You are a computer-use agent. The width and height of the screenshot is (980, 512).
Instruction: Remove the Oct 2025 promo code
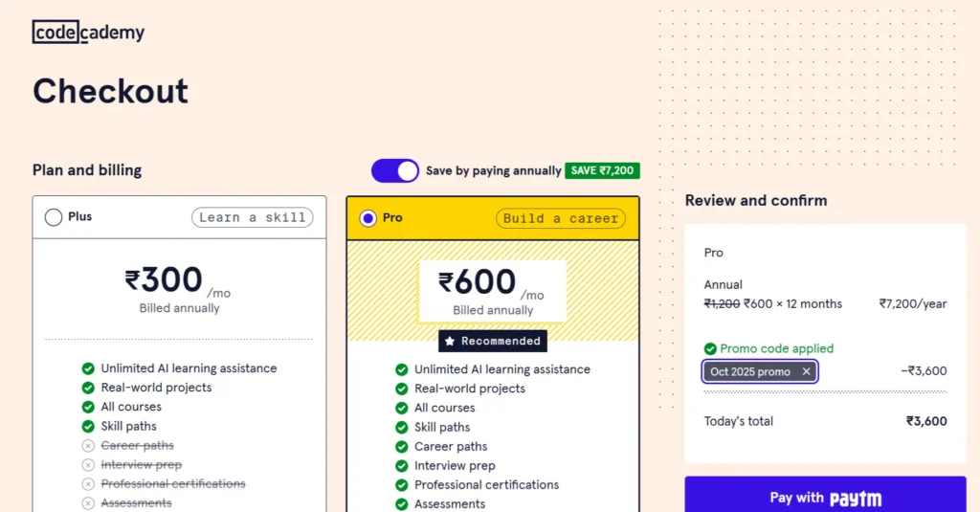pyautogui.click(x=806, y=371)
